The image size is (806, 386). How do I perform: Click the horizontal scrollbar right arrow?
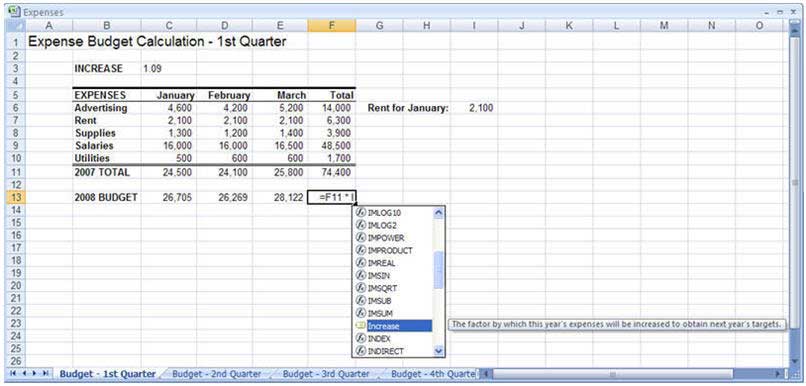pyautogui.click(x=779, y=374)
